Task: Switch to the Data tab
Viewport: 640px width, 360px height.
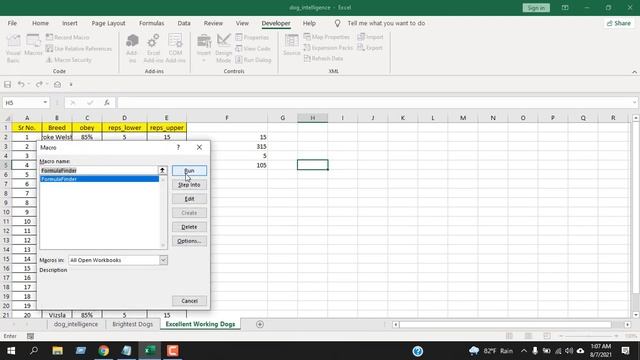Action: click(184, 23)
